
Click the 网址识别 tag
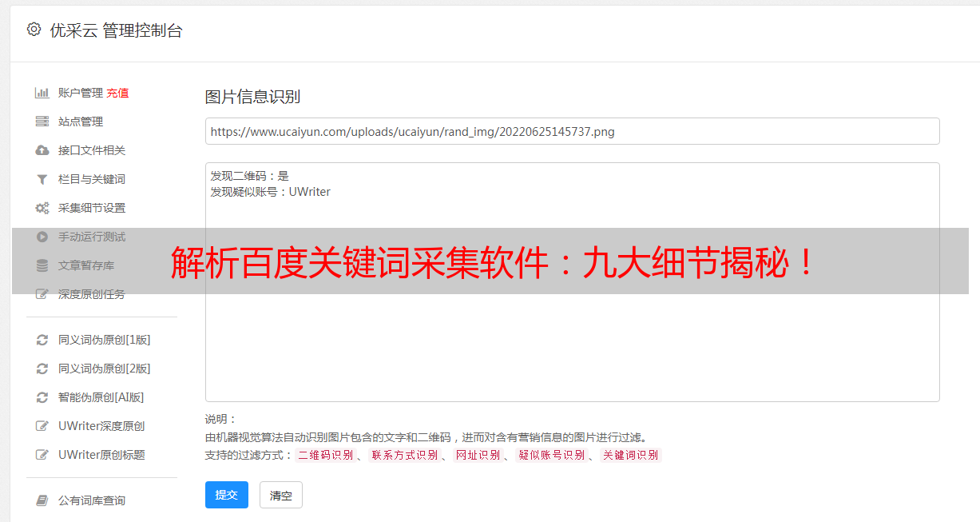click(478, 455)
